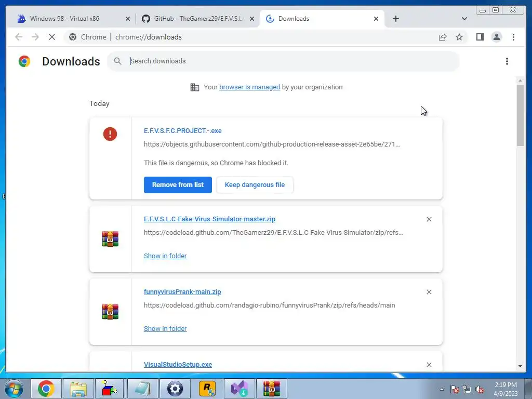This screenshot has height=399, width=532.
Task: Show hidden system tray icons
Action: point(442,389)
